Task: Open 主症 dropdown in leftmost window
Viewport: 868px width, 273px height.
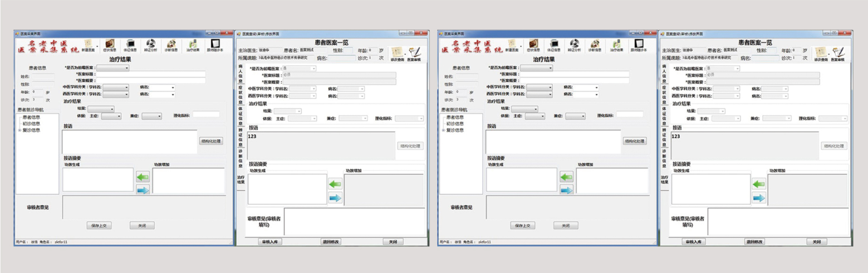Action: tap(111, 116)
